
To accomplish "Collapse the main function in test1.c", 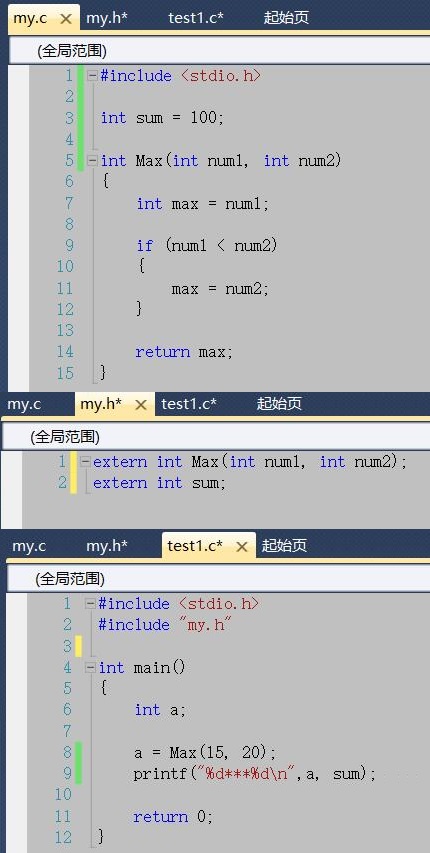I will coord(90,667).
